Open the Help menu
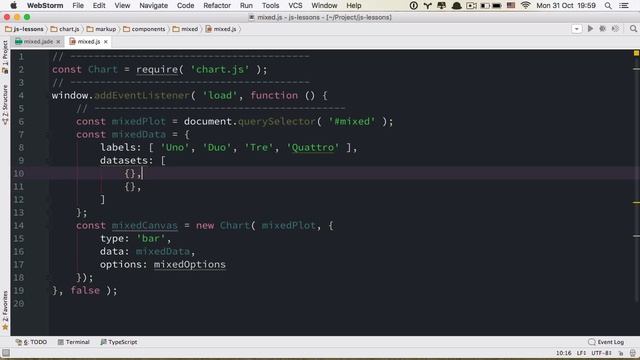 tap(354, 5)
